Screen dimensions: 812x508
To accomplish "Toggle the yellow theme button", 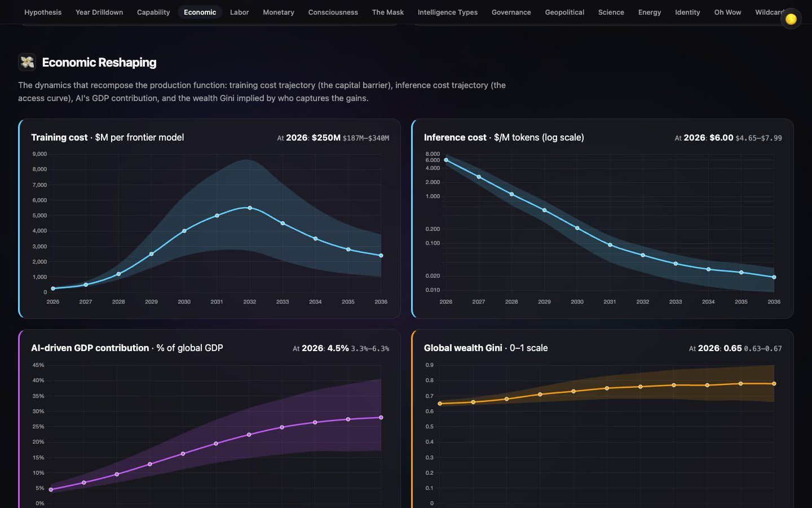I will coord(791,19).
